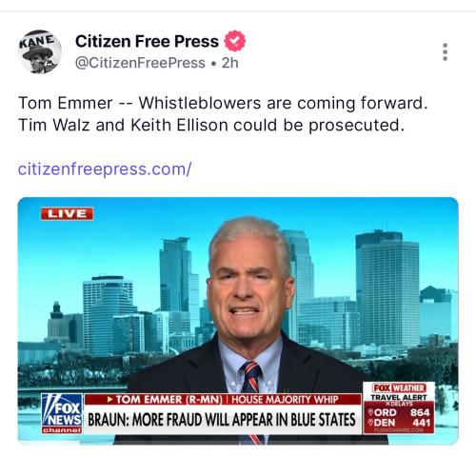
Task: Open the Citizen Free Press profile avatar
Action: [x=40, y=51]
